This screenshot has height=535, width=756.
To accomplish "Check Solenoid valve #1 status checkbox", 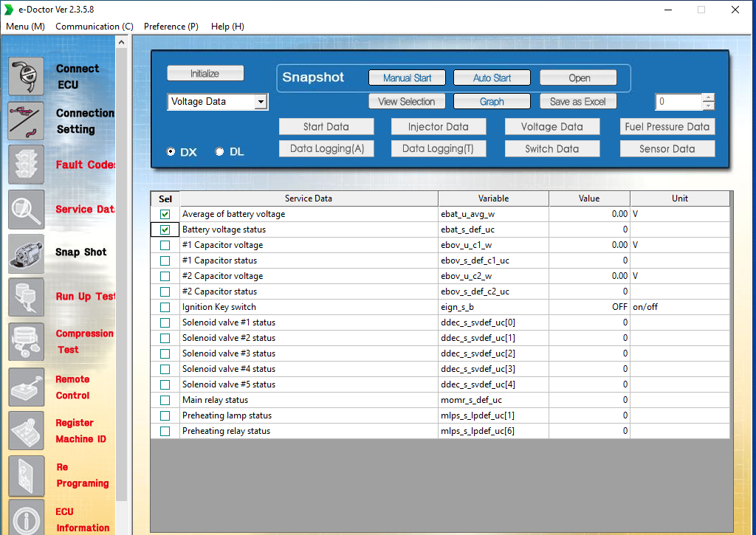I will [165, 322].
